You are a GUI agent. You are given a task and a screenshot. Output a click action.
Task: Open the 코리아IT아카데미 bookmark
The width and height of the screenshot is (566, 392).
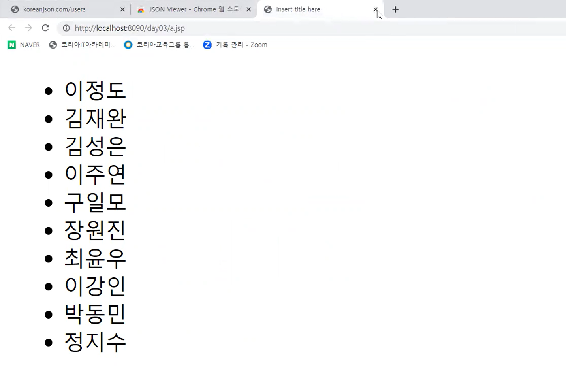pyautogui.click(x=82, y=45)
